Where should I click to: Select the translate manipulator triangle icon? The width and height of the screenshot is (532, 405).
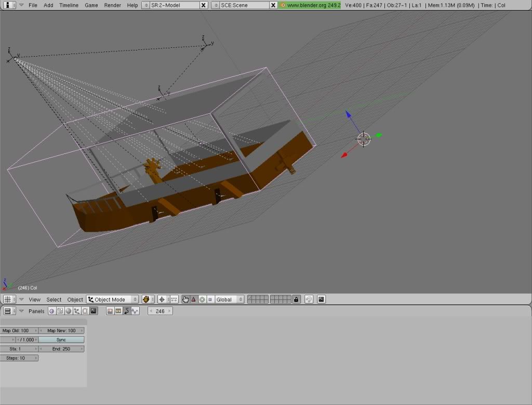tap(194, 299)
